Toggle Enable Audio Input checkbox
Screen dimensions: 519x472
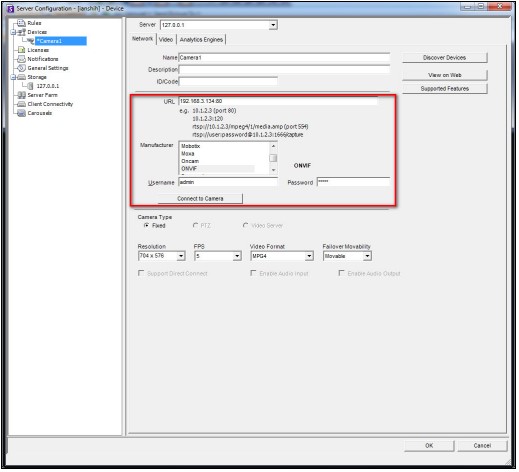[x=253, y=273]
